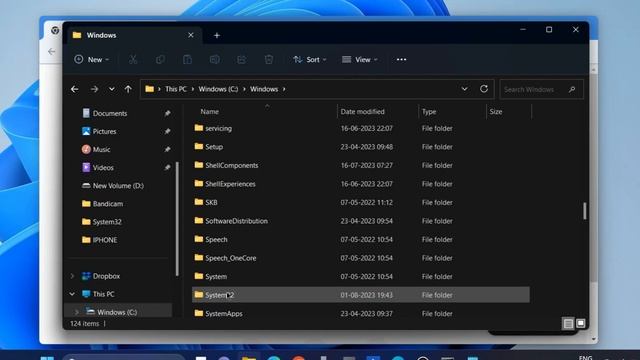Unpin Pictures using its pin icon

167,131
